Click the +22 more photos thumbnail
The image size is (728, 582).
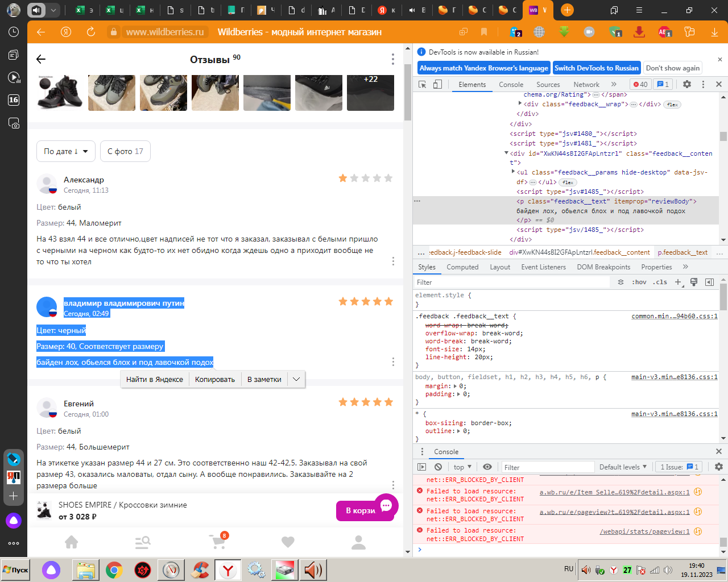370,93
